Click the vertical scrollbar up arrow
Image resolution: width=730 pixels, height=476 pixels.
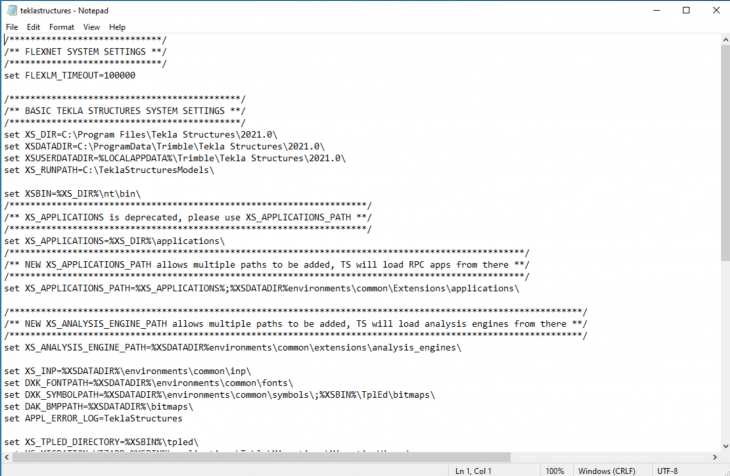(725, 40)
